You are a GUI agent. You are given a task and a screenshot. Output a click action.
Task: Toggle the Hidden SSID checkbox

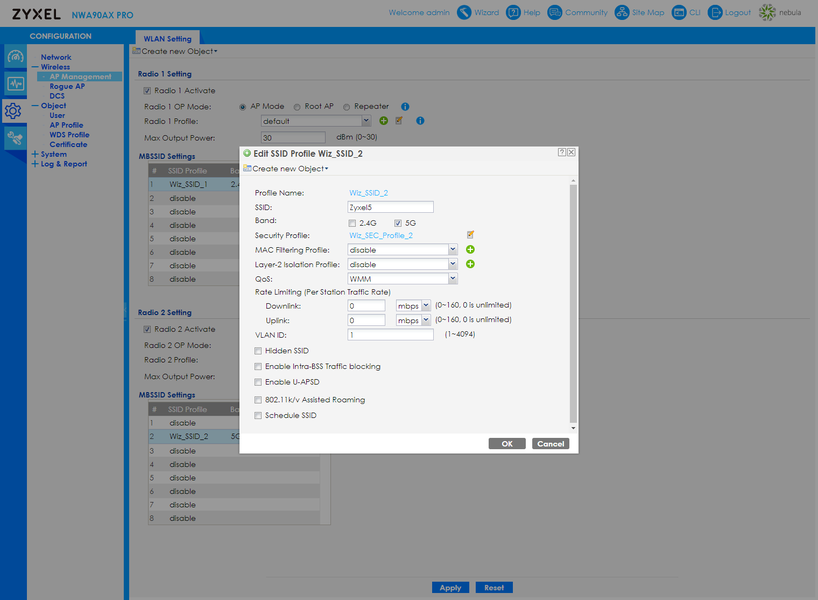[258, 351]
